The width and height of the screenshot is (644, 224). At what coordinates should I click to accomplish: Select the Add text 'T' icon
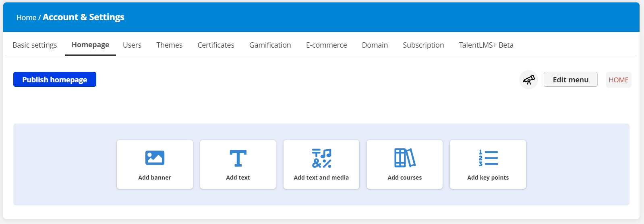click(238, 158)
